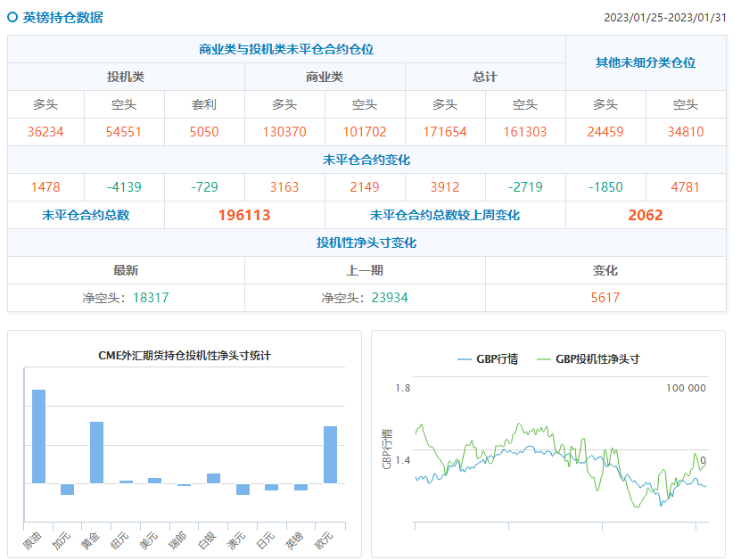Click the 投机类 column header
The height and width of the screenshot is (560, 741).
(126, 77)
